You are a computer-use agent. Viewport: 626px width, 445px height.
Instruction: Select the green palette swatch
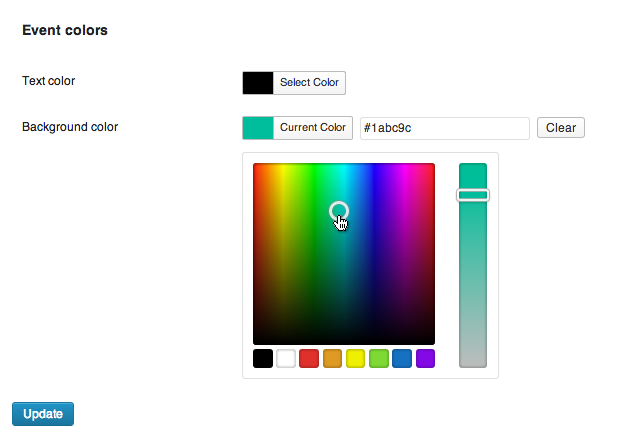[x=379, y=358]
